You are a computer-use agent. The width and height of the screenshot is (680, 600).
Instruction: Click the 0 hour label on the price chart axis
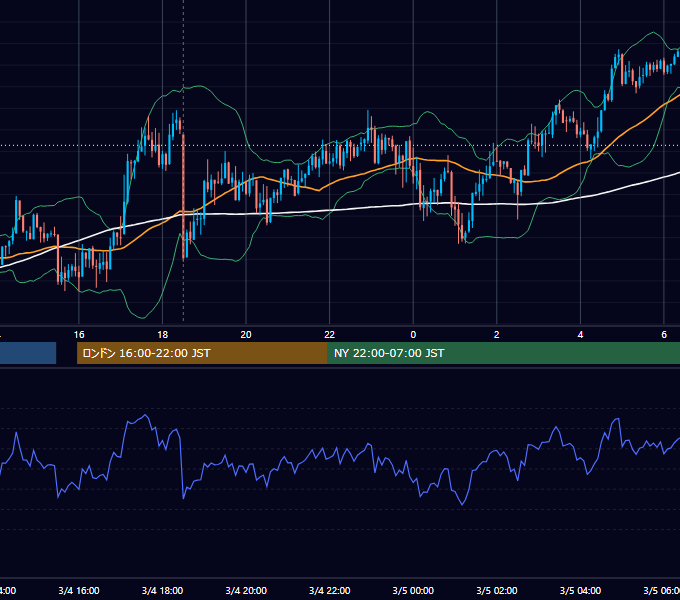pyautogui.click(x=413, y=334)
